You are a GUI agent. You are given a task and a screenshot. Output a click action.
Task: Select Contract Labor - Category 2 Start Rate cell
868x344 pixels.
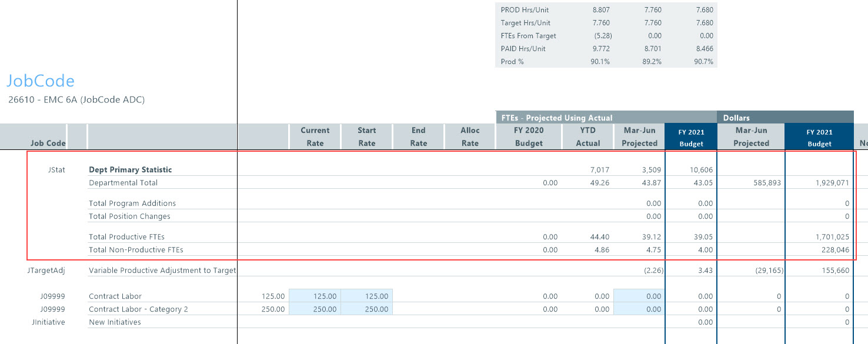tap(366, 309)
